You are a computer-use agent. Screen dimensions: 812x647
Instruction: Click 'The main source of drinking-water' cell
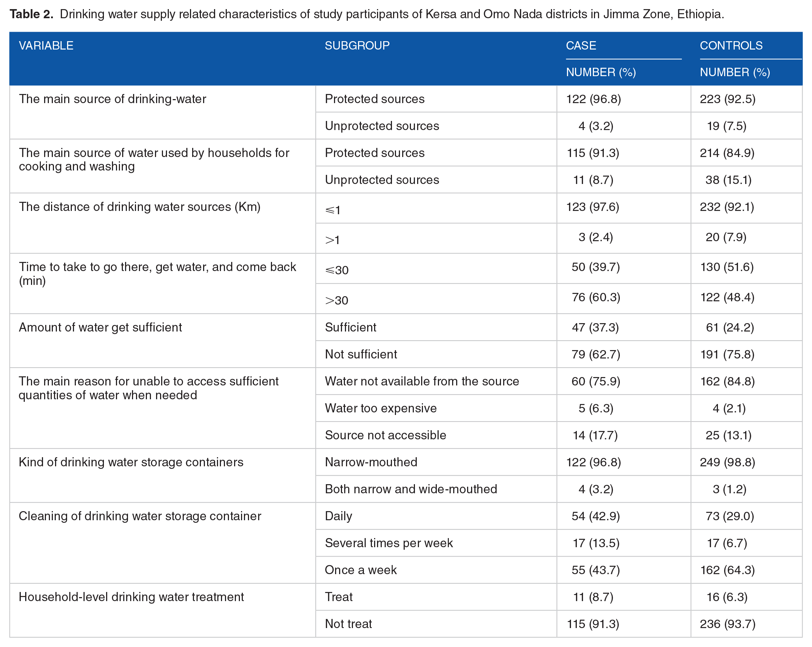(x=113, y=99)
